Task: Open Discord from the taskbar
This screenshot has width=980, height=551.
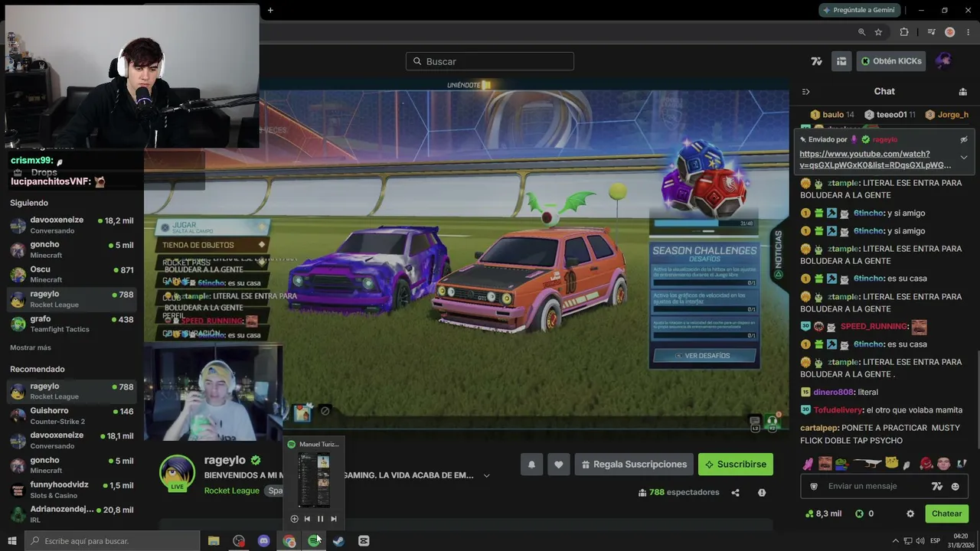Action: (x=264, y=541)
